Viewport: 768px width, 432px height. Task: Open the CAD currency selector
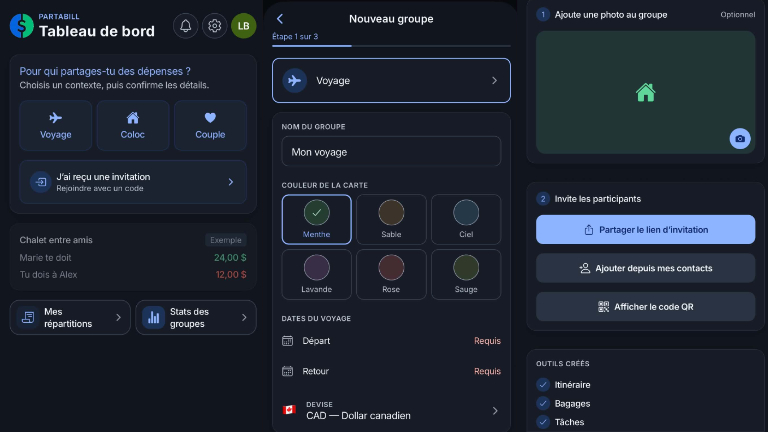tap(391, 410)
